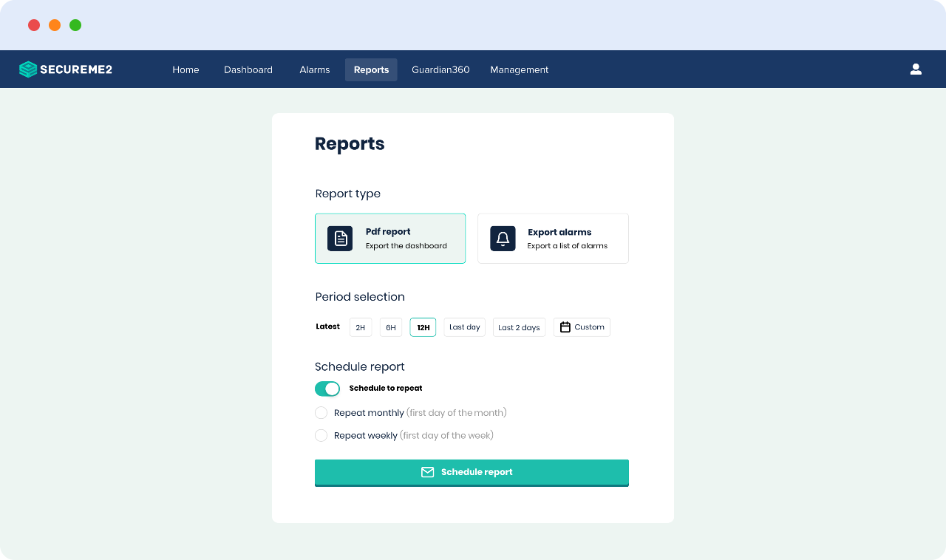Image resolution: width=946 pixels, height=560 pixels.
Task: Toggle the Schedule to repeat switch
Action: 327,389
